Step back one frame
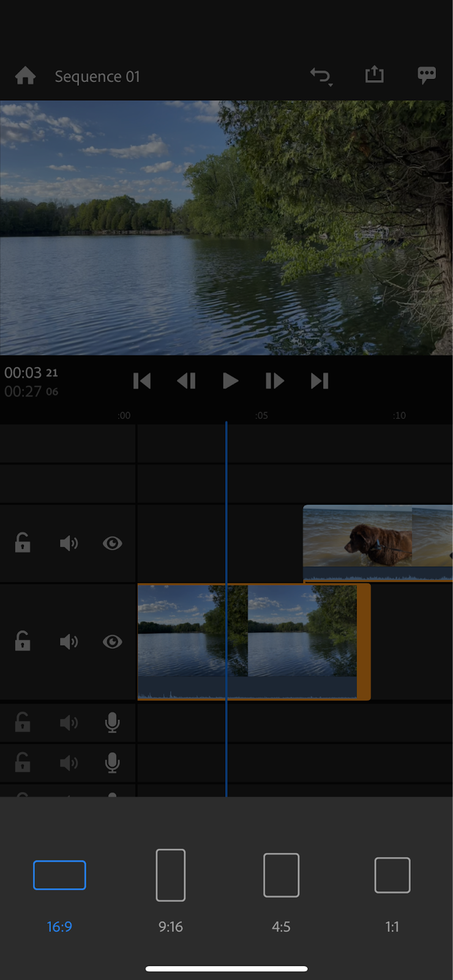 (186, 381)
